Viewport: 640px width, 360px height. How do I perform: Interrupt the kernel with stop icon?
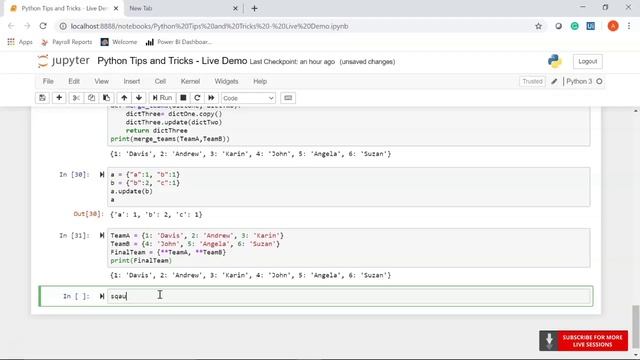(183, 98)
